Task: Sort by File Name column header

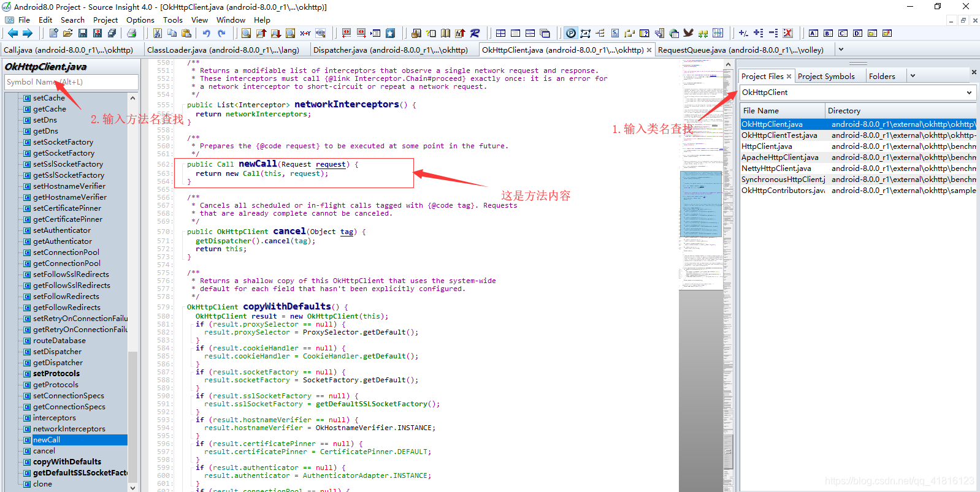Action: pyautogui.click(x=782, y=111)
